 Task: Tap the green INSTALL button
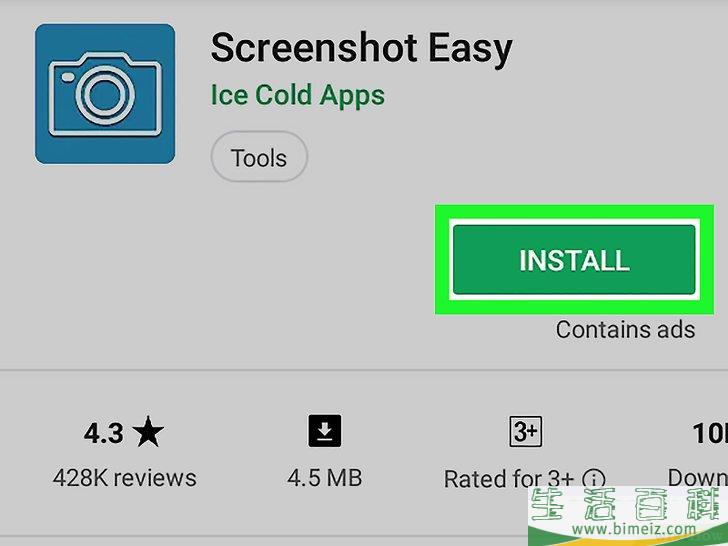click(574, 260)
